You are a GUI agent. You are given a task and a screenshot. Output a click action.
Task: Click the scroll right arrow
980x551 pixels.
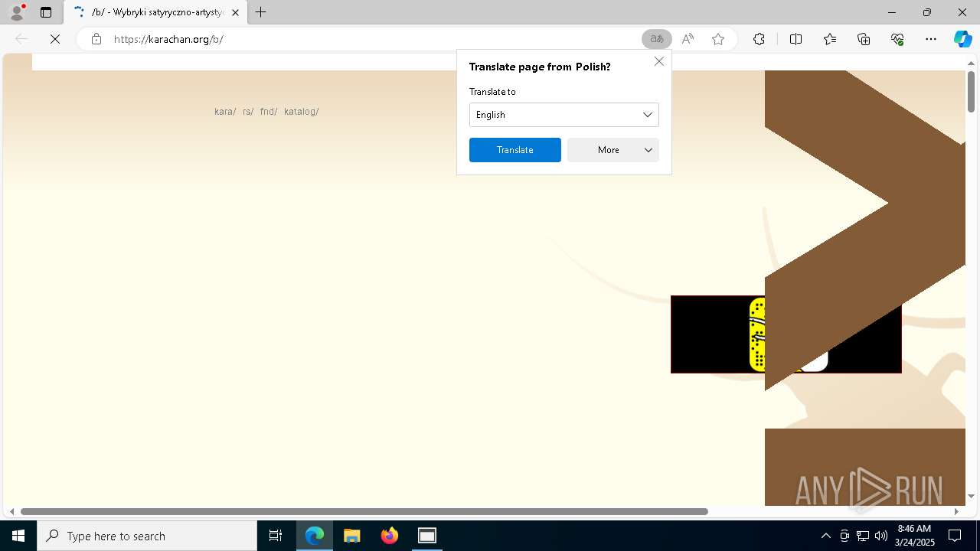(956, 511)
